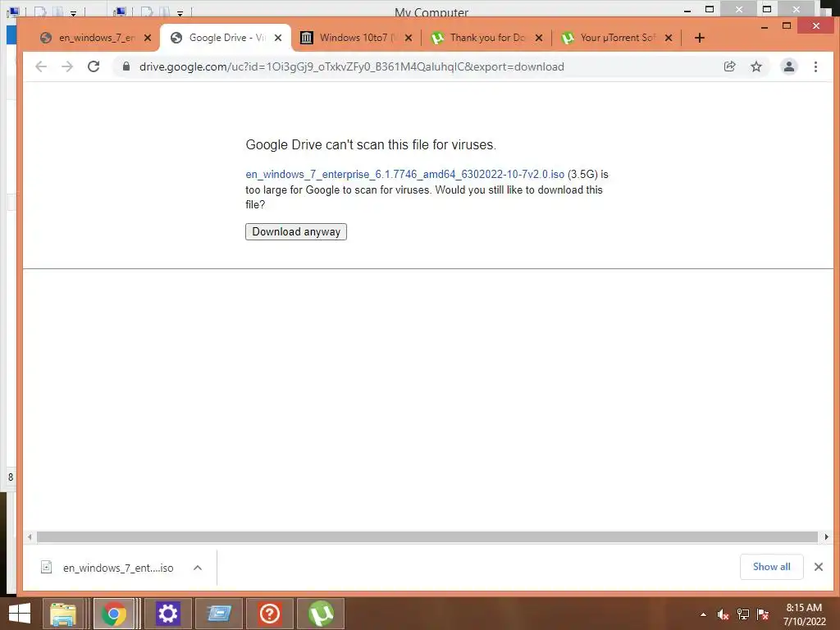Close the en_windows_7_en tab

coord(148,38)
